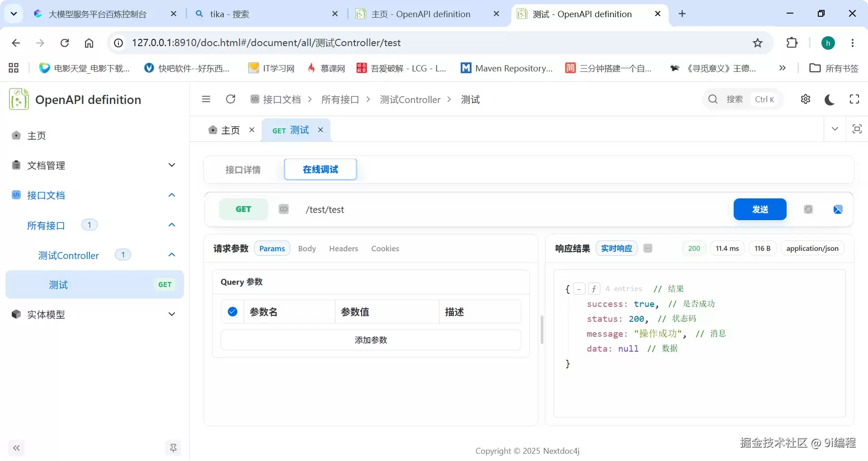The width and height of the screenshot is (868, 461).
Task: Select the 实时响应 response tab
Action: point(617,248)
